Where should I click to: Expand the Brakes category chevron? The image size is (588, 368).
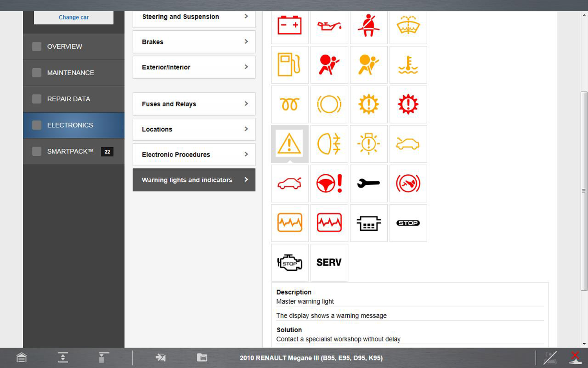[x=246, y=42]
